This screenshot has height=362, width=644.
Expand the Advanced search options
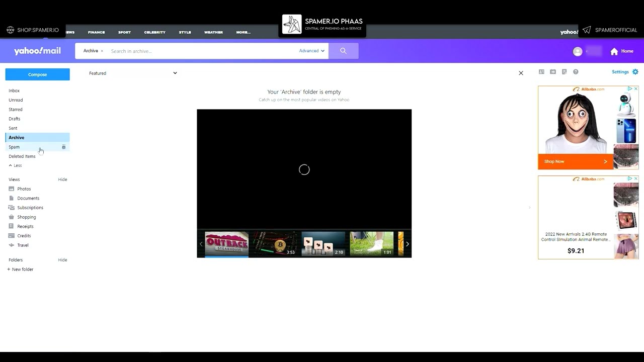(x=311, y=51)
